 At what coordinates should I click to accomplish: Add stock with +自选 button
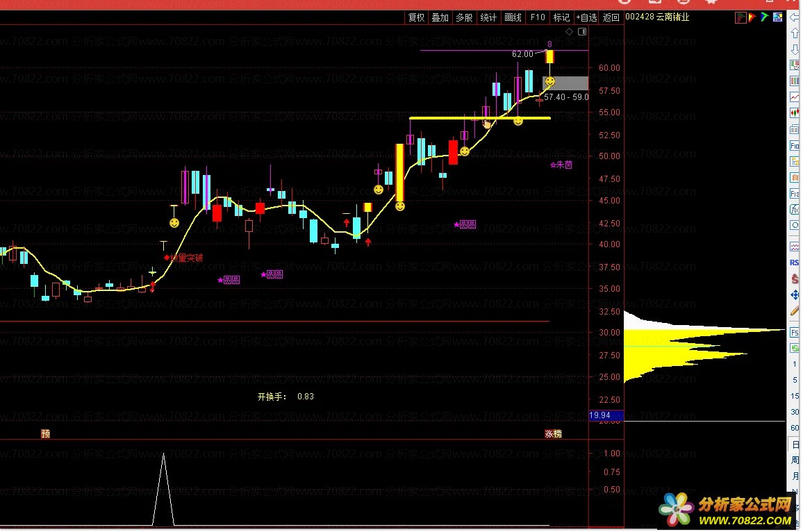coord(586,17)
